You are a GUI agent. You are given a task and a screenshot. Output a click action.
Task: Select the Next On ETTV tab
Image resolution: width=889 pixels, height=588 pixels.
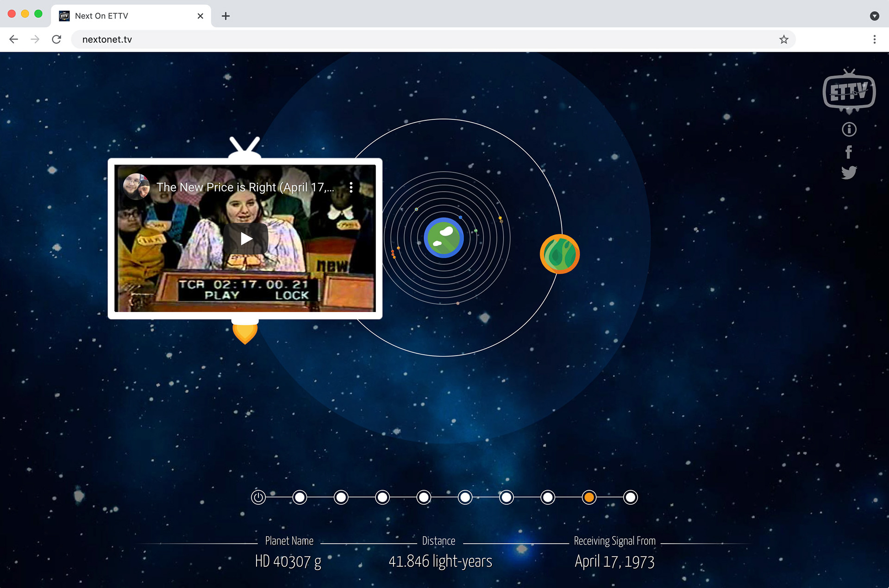tap(131, 16)
